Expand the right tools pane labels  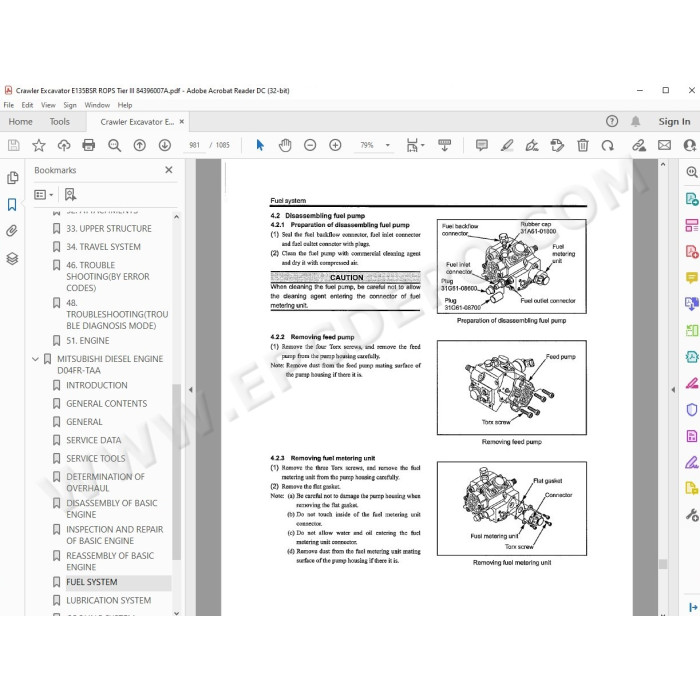click(x=693, y=608)
